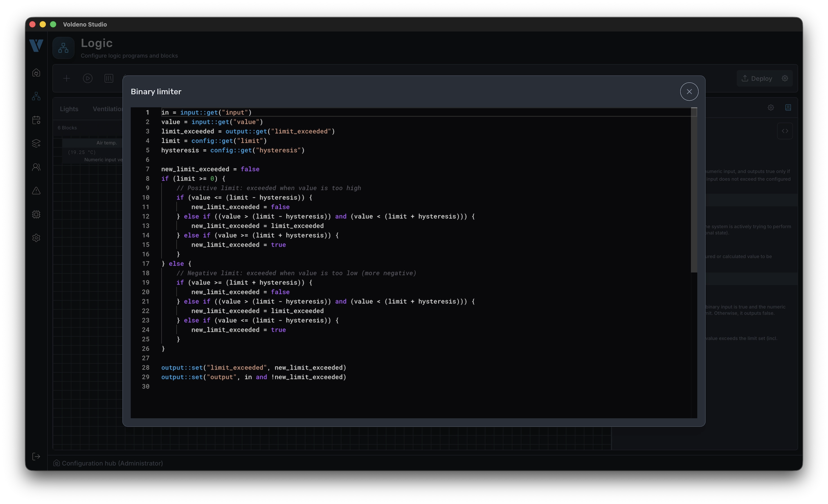Open the Scheduler calendar icon in sidebar
Image resolution: width=828 pixels, height=504 pixels.
click(36, 120)
